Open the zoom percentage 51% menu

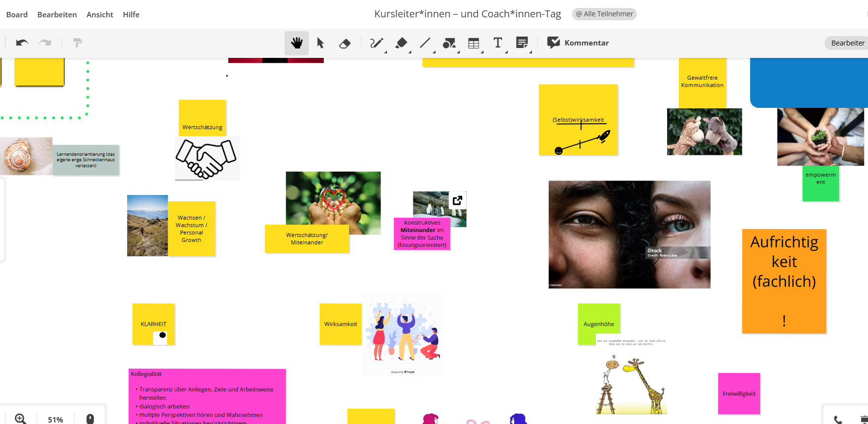tap(55, 419)
